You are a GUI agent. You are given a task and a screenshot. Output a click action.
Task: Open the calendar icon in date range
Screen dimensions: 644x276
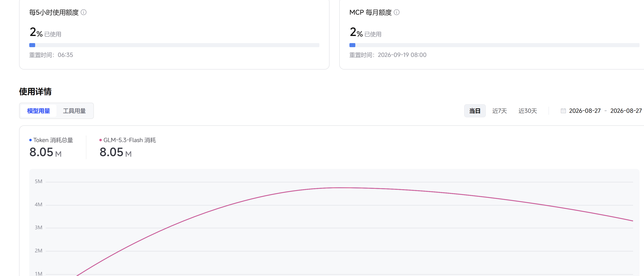[563, 111]
